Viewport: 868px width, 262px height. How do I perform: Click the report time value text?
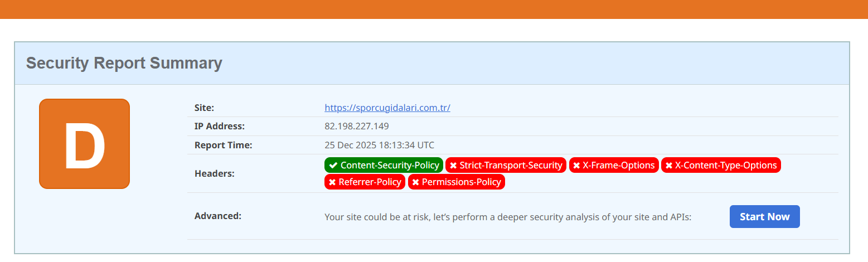click(379, 145)
